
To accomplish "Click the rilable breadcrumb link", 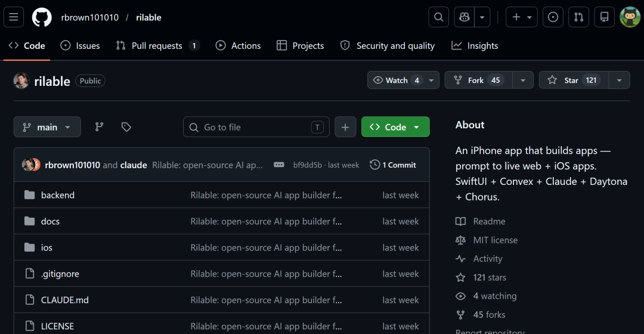I will pyautogui.click(x=148, y=17).
